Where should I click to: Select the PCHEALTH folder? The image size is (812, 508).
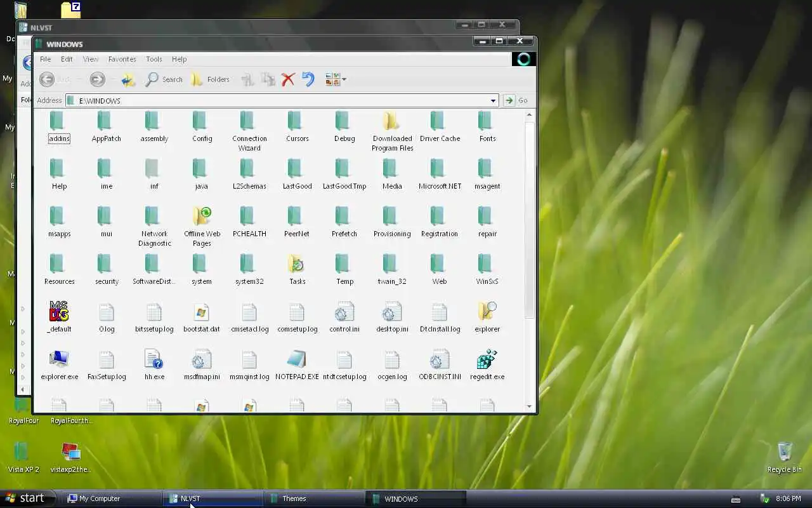point(249,222)
